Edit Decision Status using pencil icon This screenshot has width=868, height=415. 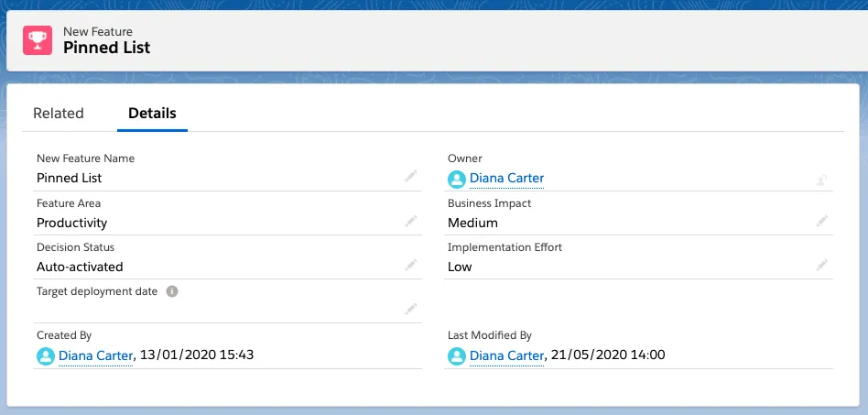click(x=411, y=266)
